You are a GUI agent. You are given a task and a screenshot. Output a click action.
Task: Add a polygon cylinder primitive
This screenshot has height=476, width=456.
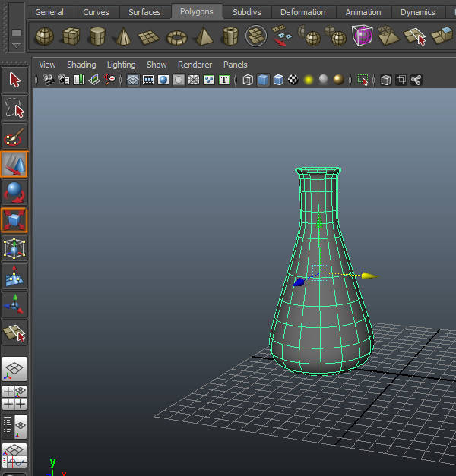pos(97,36)
